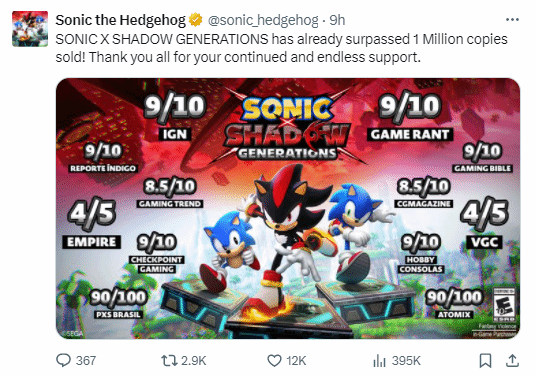The width and height of the screenshot is (536, 377).
Task: Open the 9h timestamp link
Action: [337, 21]
